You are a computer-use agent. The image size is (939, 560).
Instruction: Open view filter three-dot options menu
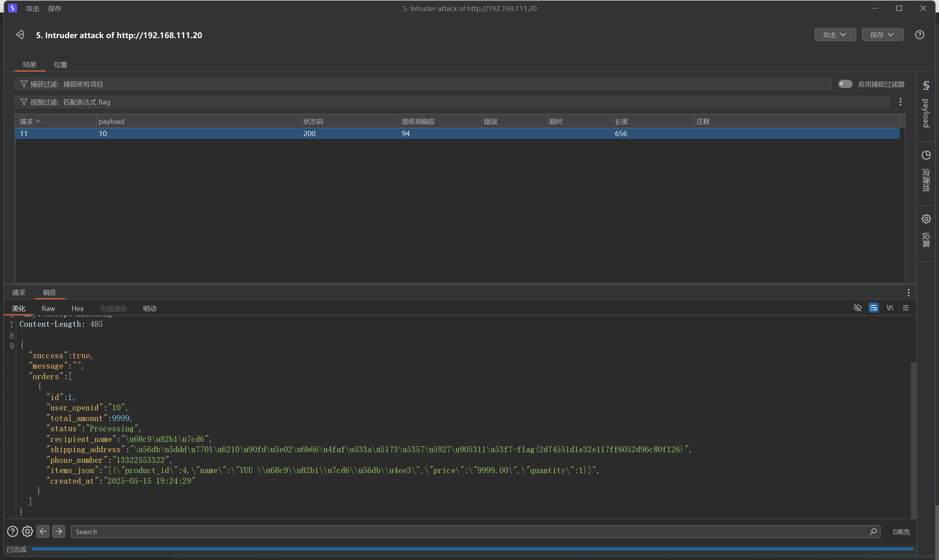(900, 102)
